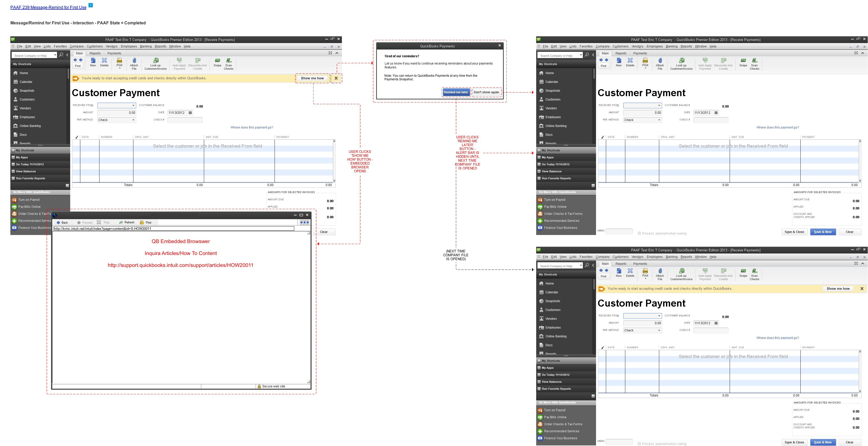The height and width of the screenshot is (446, 868).
Task: Click Print in the embedded browser toolbar
Action: tap(146, 223)
